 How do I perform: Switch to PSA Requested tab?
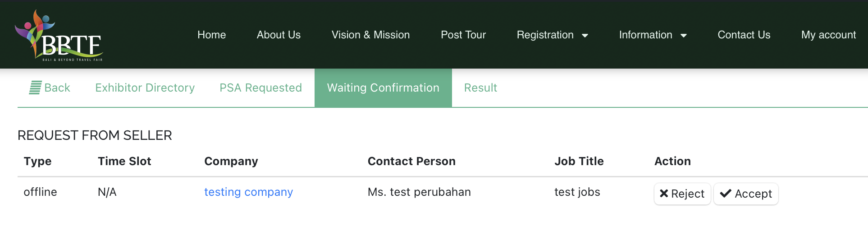click(x=261, y=88)
